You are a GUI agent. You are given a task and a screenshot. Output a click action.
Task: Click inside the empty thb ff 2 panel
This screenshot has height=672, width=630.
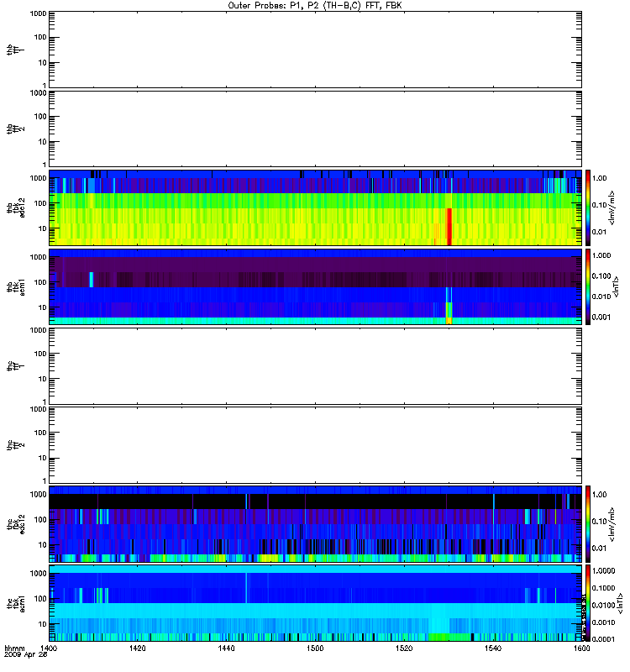click(315, 129)
